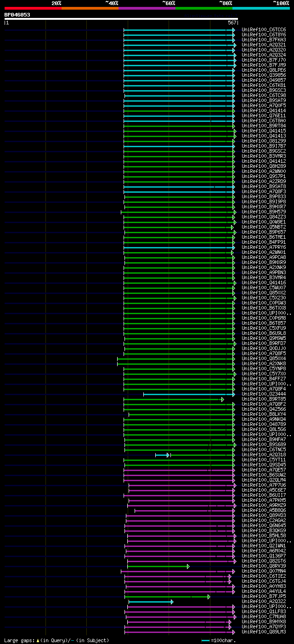
Task: Select hit label UniRef100_Q9M9W5
Action: tap(264, 339)
